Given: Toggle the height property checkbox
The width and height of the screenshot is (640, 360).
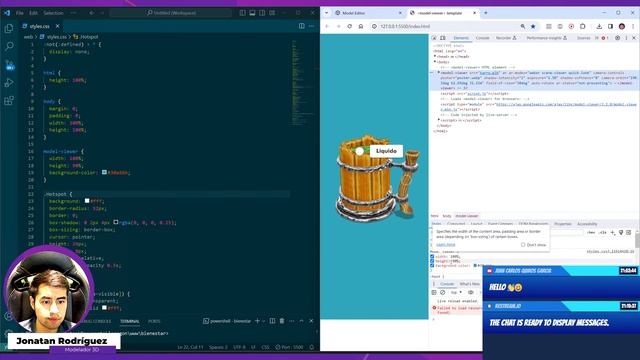Looking at the screenshot, I should 432,261.
